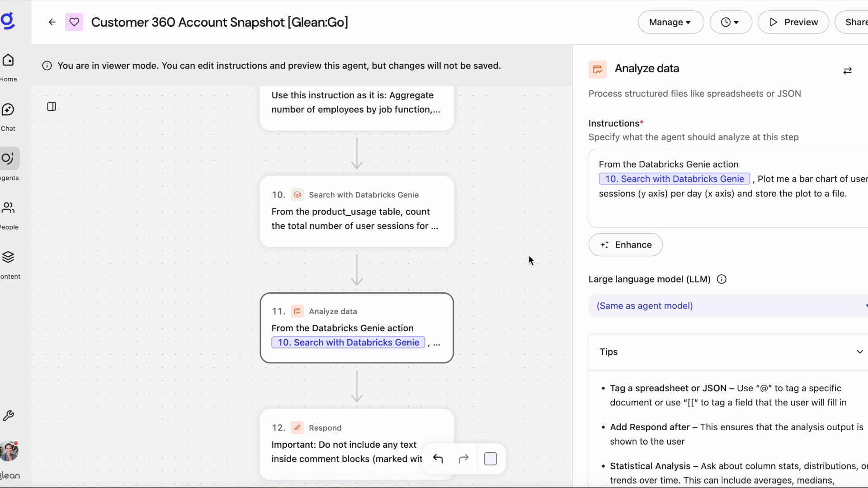Toggle the side panel layout icon
868x488 pixels.
tap(52, 107)
